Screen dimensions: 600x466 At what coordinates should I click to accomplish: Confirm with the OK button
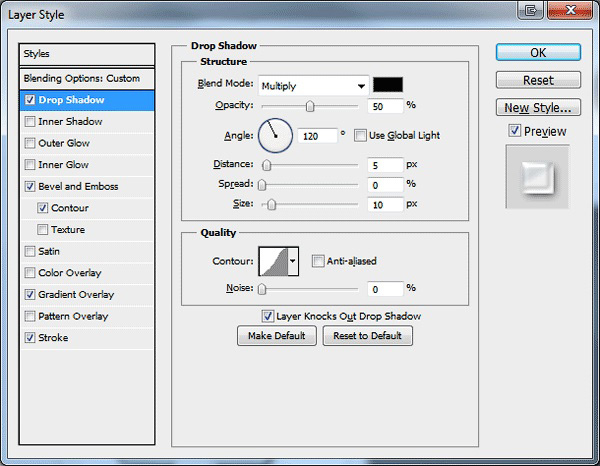coord(538,52)
